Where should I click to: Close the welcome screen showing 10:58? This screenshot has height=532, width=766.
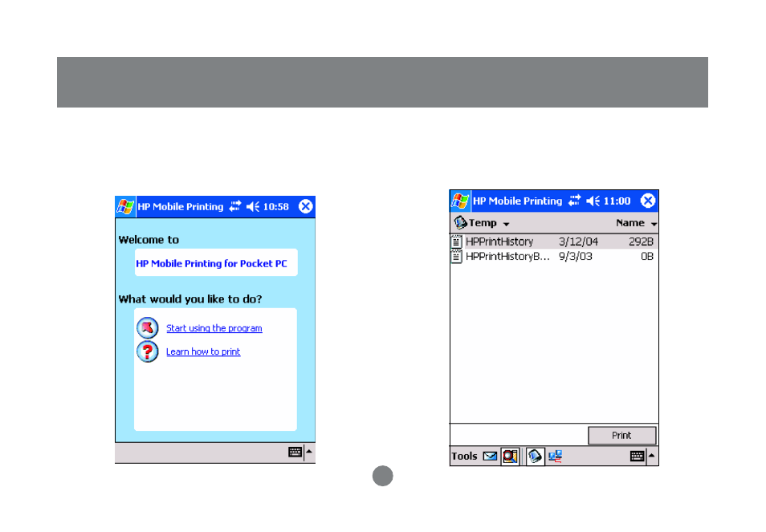coord(306,206)
